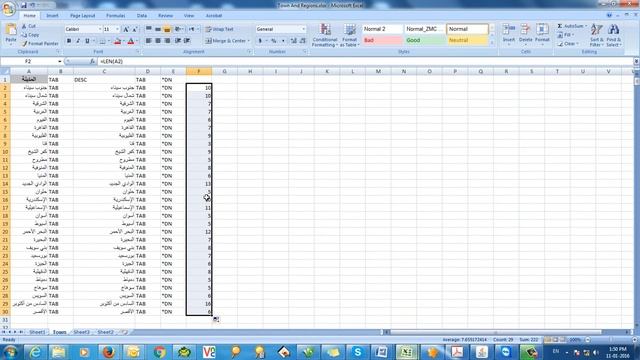Toggle Bottom Align
This screenshot has width=640, height=360.
pos(167,29)
